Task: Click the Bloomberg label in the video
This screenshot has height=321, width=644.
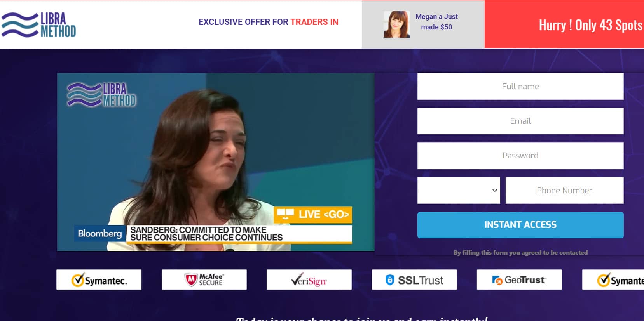Action: (x=100, y=233)
